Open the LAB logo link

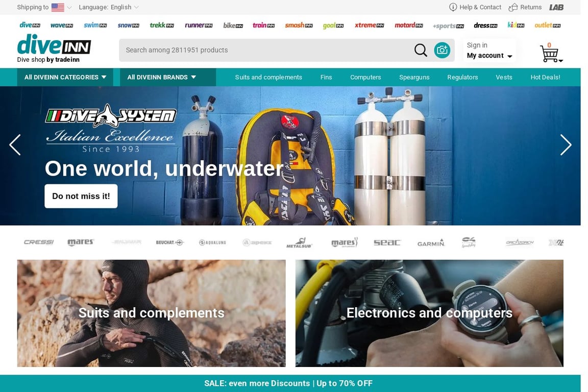tap(556, 7)
